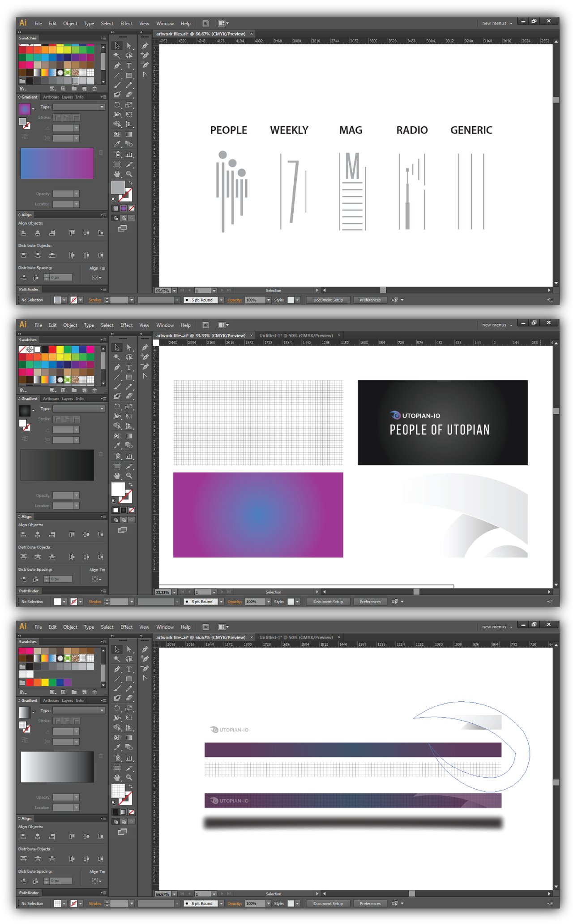Toggle Color fill mode button in middle window toolbox
The width and height of the screenshot is (573, 924).
tap(115, 510)
